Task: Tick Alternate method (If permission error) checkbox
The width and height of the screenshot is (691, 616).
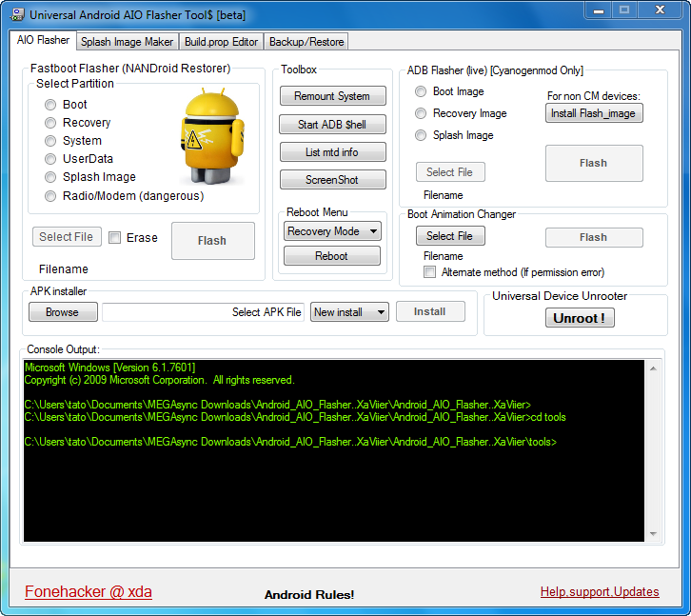Action: pos(429,272)
